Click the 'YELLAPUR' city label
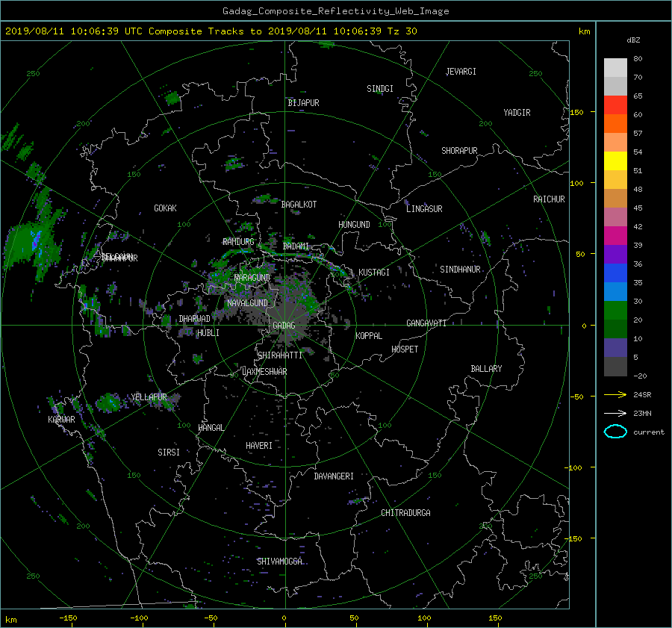Image resolution: width=672 pixels, height=628 pixels. point(149,397)
